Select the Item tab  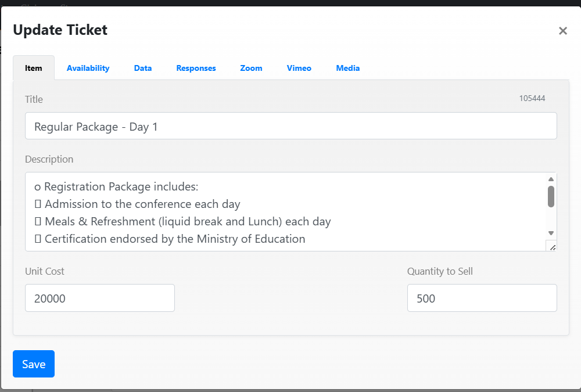click(34, 68)
